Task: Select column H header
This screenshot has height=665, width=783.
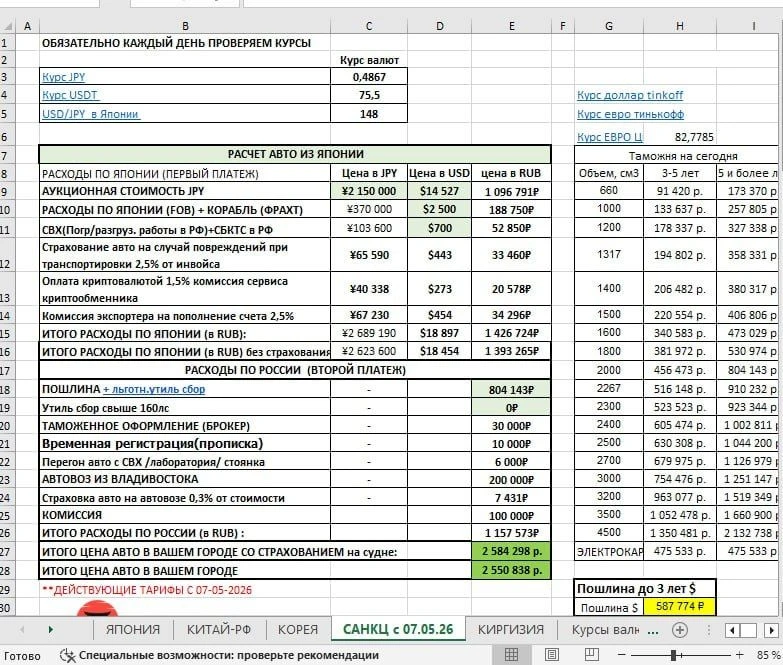Action: pos(680,26)
